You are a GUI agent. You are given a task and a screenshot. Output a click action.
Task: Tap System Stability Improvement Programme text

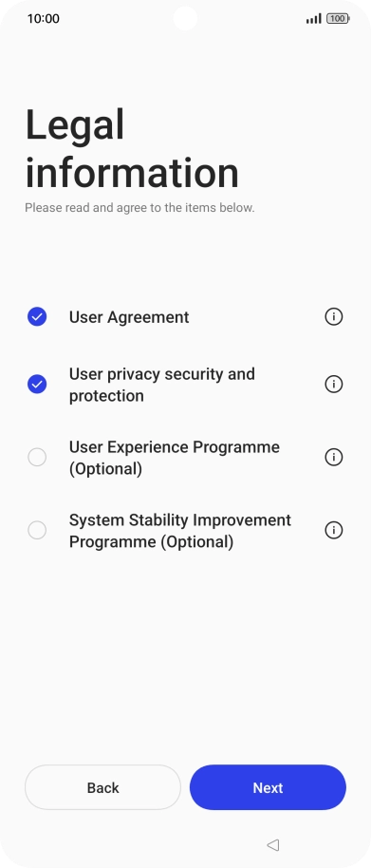(x=179, y=531)
